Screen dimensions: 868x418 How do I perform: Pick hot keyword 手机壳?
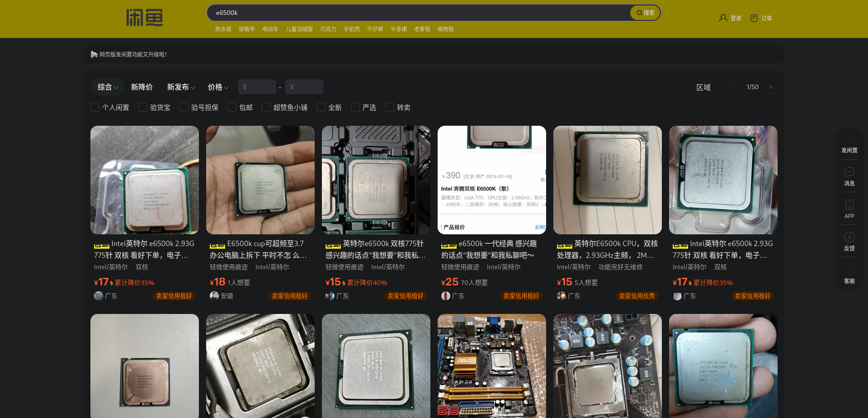click(x=352, y=29)
